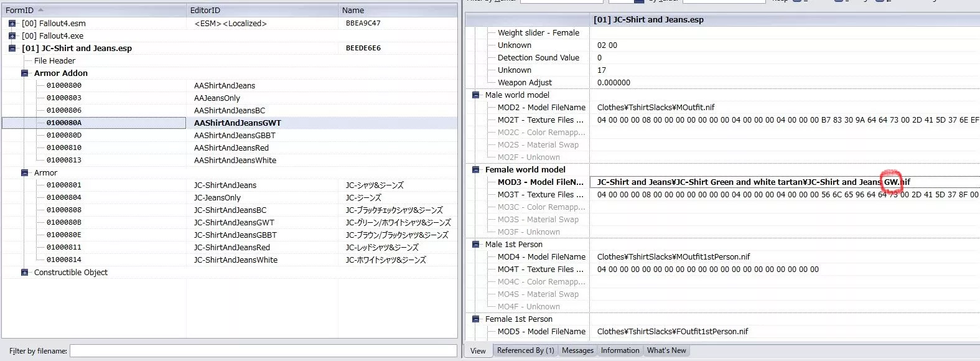Image resolution: width=980 pixels, height=361 pixels.
Task: Open the What's New tab
Action: tap(666, 350)
